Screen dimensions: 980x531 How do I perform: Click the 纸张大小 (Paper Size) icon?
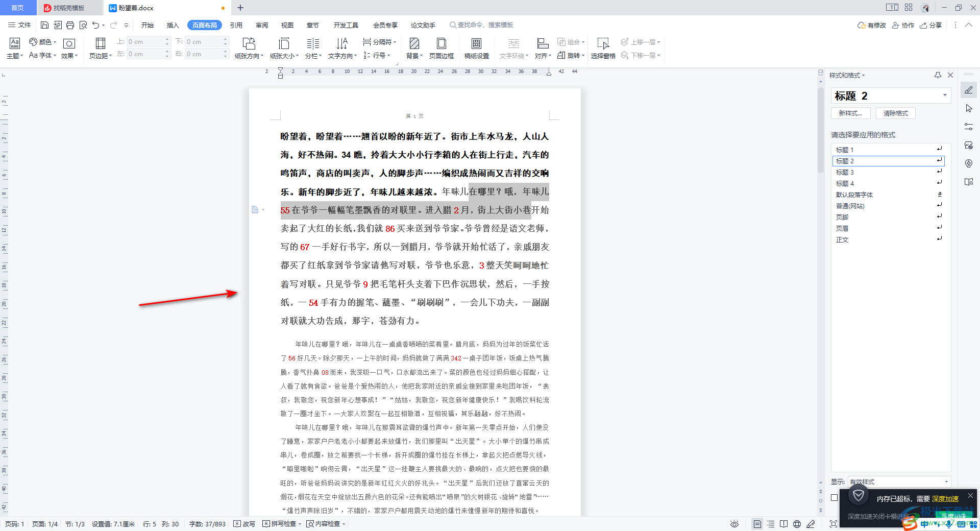point(284,43)
